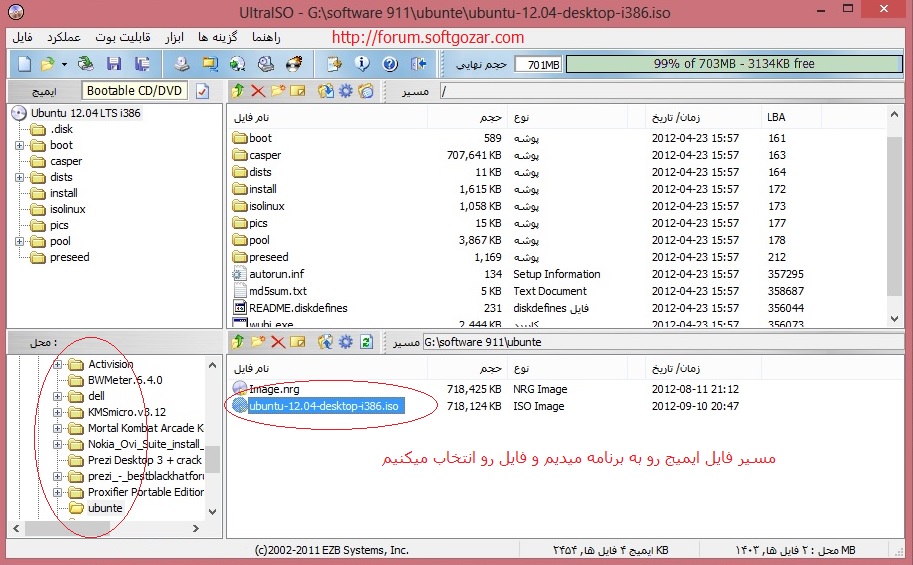
Task: Click the Properties toolbar icon
Action: pos(334,63)
